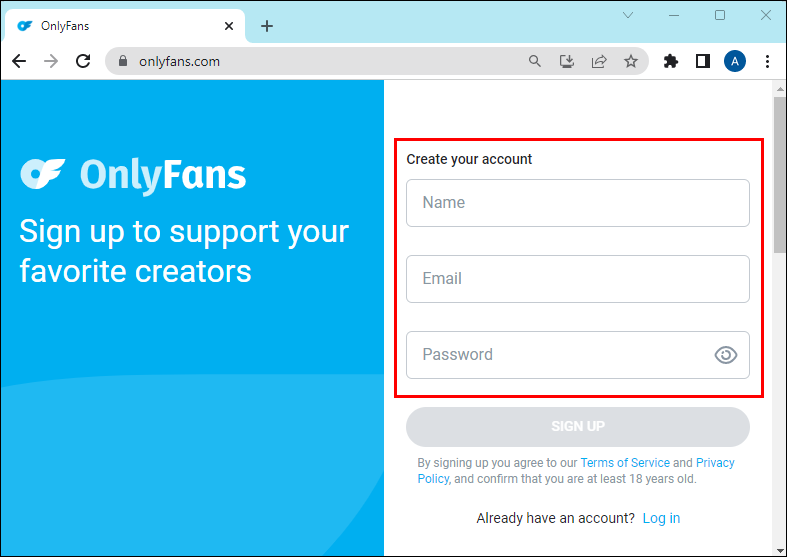The width and height of the screenshot is (787, 557).
Task: Click the search magnifier icon in address bar
Action: click(535, 61)
